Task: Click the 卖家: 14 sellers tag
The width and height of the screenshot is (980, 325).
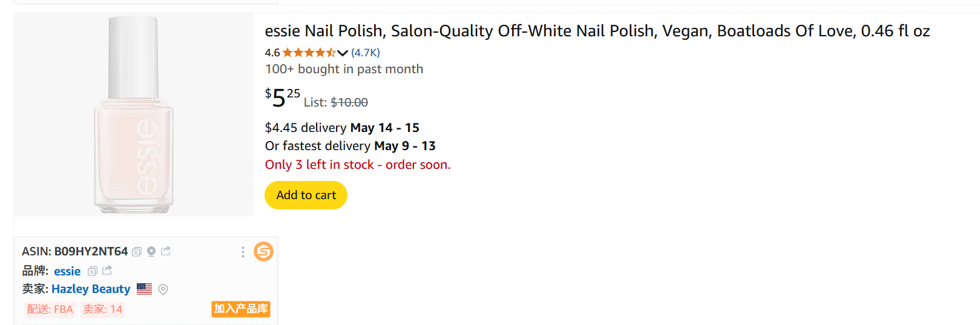Action: pyautogui.click(x=102, y=309)
